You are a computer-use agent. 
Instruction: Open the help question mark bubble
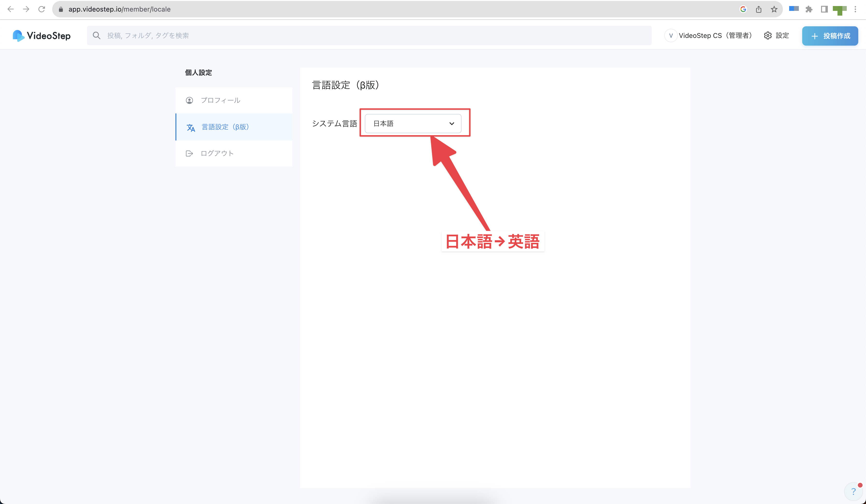pyautogui.click(x=853, y=491)
